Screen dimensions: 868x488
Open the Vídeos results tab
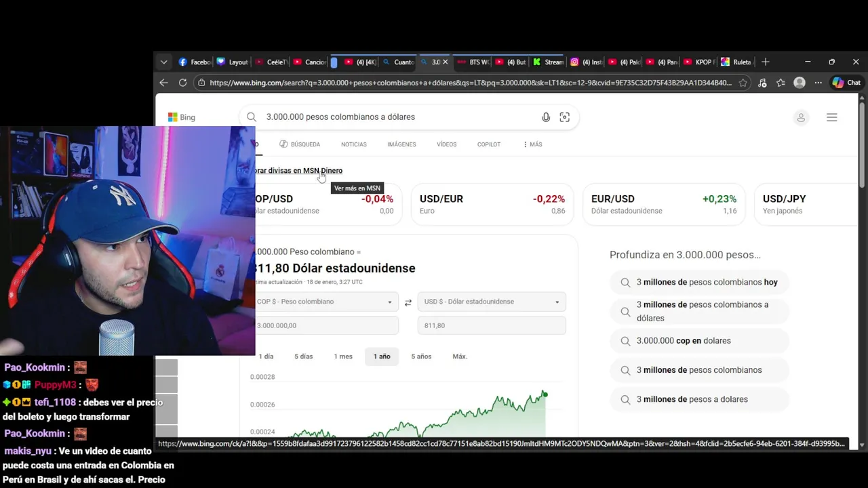coord(446,144)
